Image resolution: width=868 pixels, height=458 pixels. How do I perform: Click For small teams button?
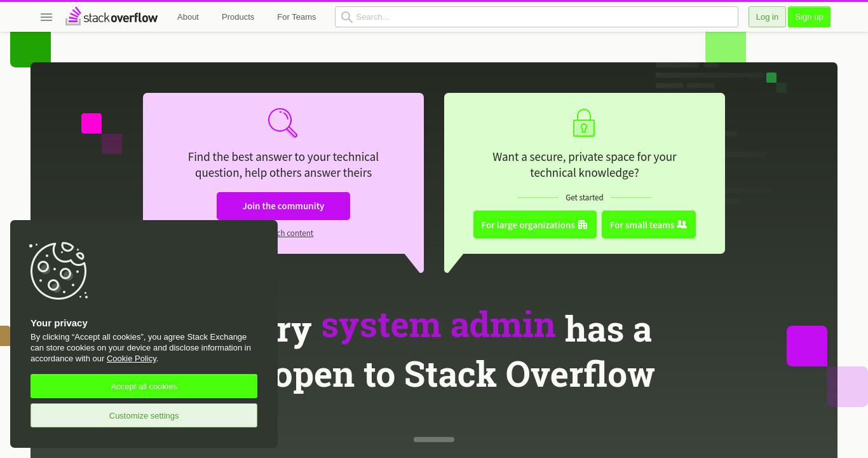coord(649,225)
